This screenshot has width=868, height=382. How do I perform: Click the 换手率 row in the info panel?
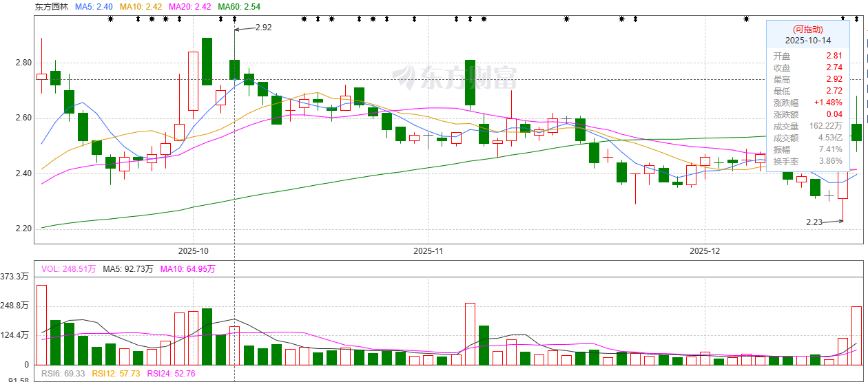[x=807, y=161]
